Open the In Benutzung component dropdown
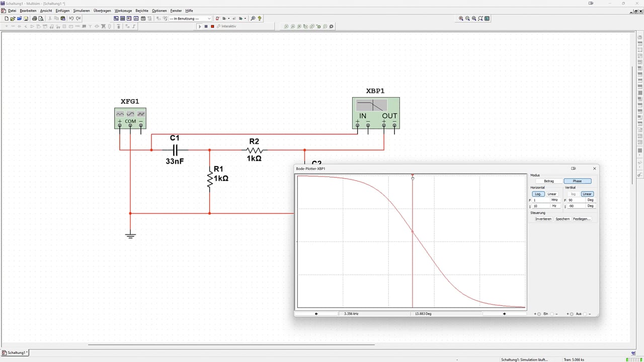 point(191,19)
